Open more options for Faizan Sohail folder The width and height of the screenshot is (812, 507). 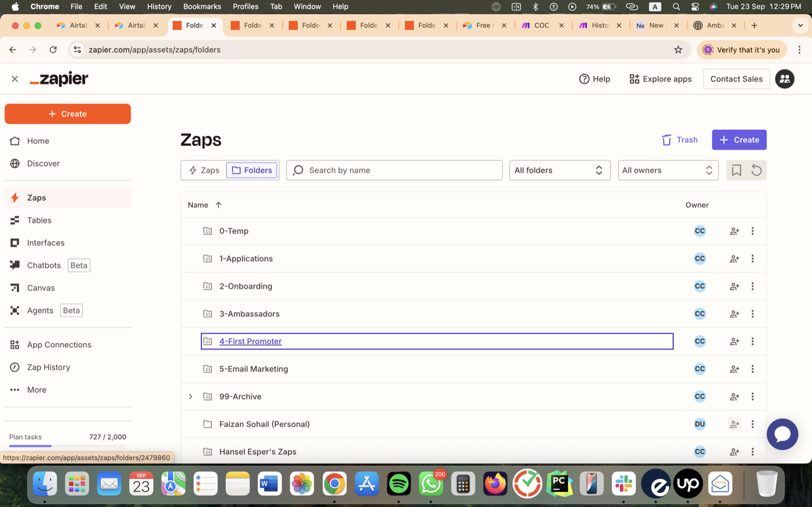[752, 424]
